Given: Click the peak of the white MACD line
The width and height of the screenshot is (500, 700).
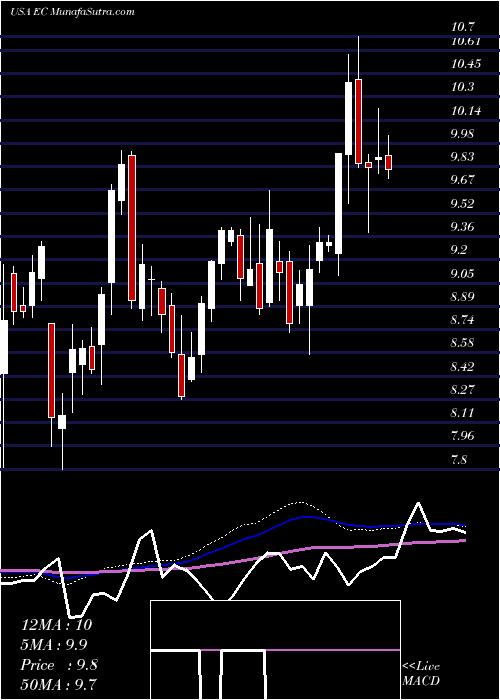Looking at the screenshot, I should pos(418,503).
